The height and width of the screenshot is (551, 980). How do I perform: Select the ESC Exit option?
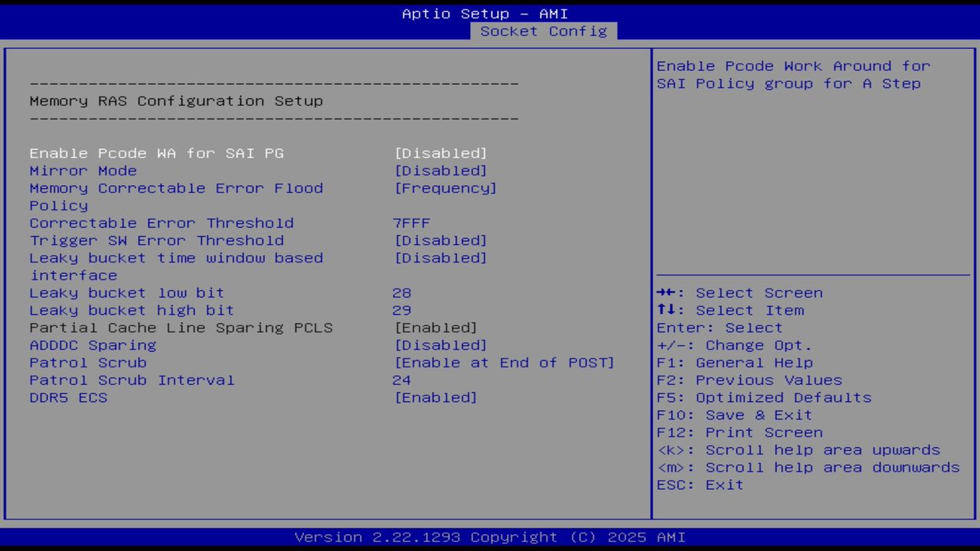(x=699, y=484)
